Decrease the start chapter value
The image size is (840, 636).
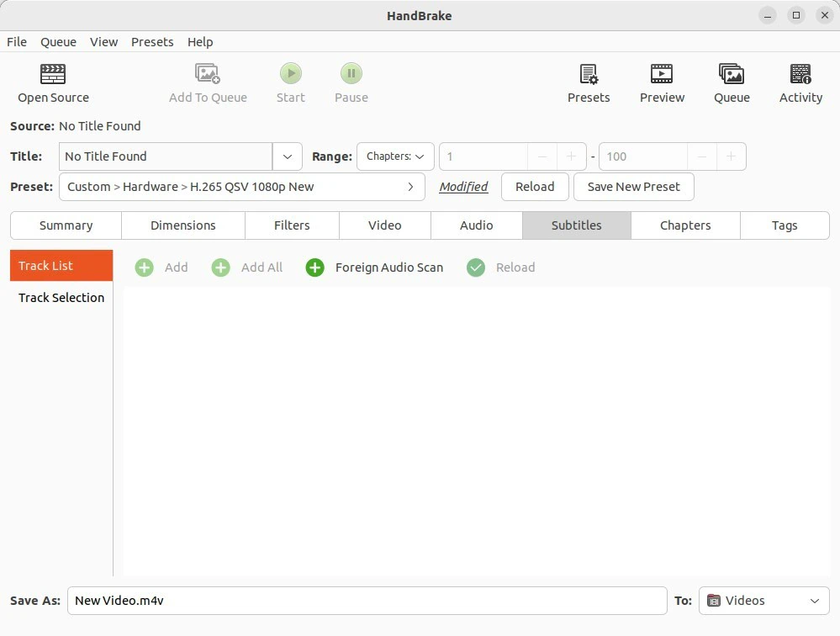(542, 156)
